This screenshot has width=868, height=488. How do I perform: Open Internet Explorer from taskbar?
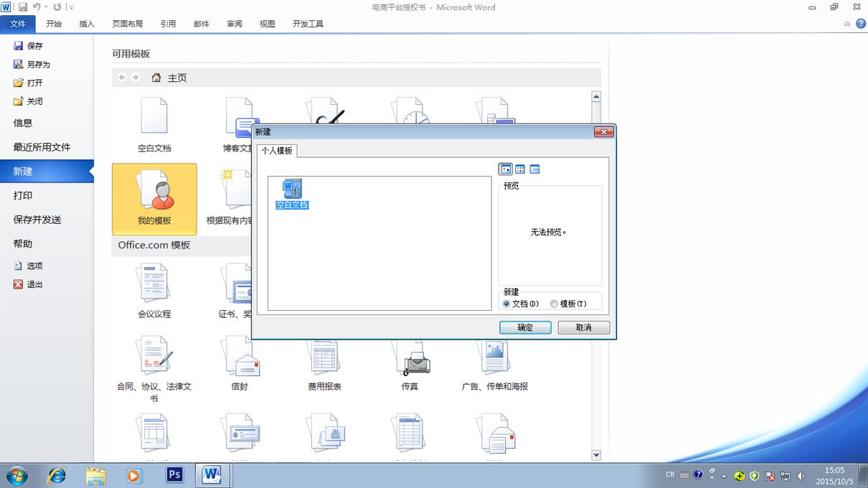click(57, 475)
